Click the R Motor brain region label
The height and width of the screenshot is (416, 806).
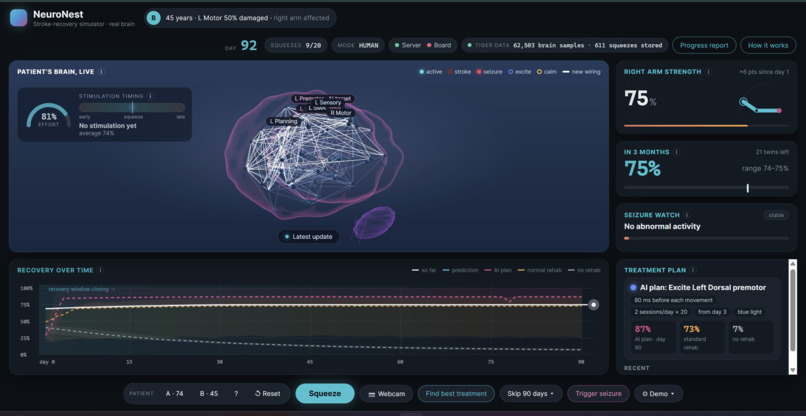click(341, 113)
